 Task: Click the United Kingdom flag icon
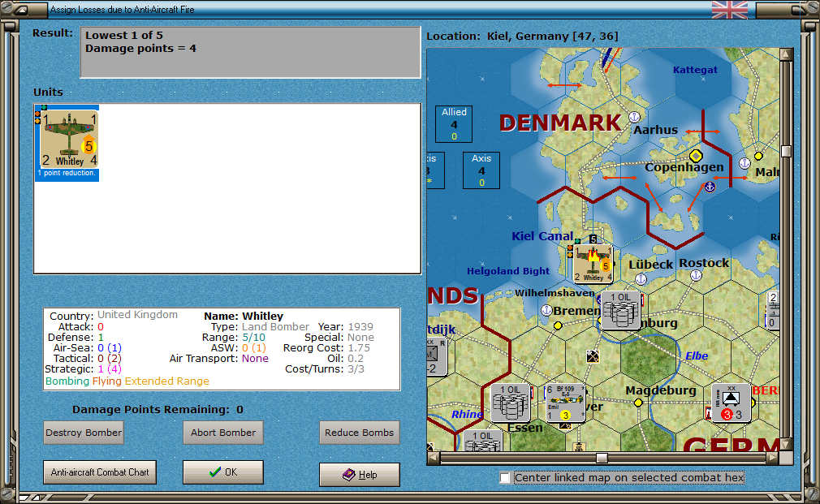[730, 10]
